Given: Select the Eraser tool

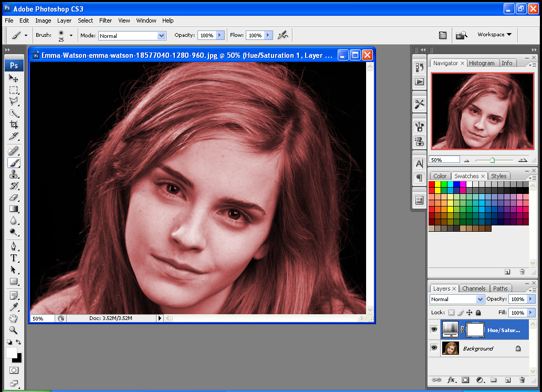Looking at the screenshot, I should [14, 198].
